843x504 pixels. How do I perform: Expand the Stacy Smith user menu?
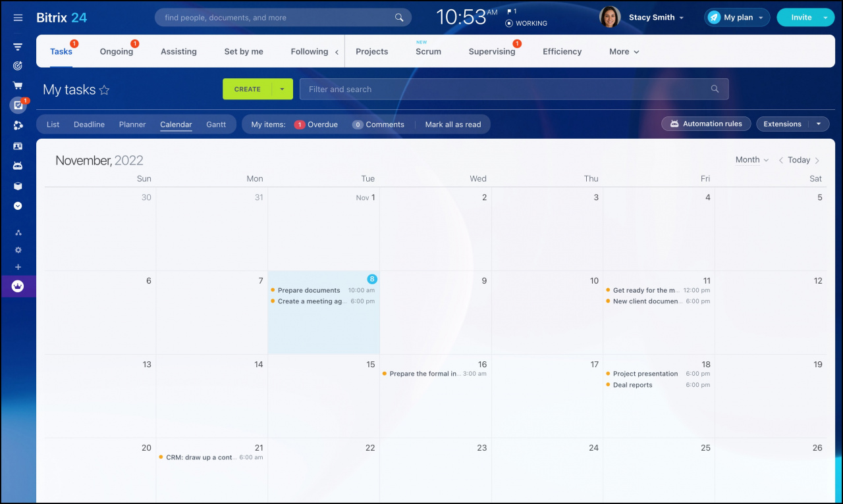(x=656, y=18)
